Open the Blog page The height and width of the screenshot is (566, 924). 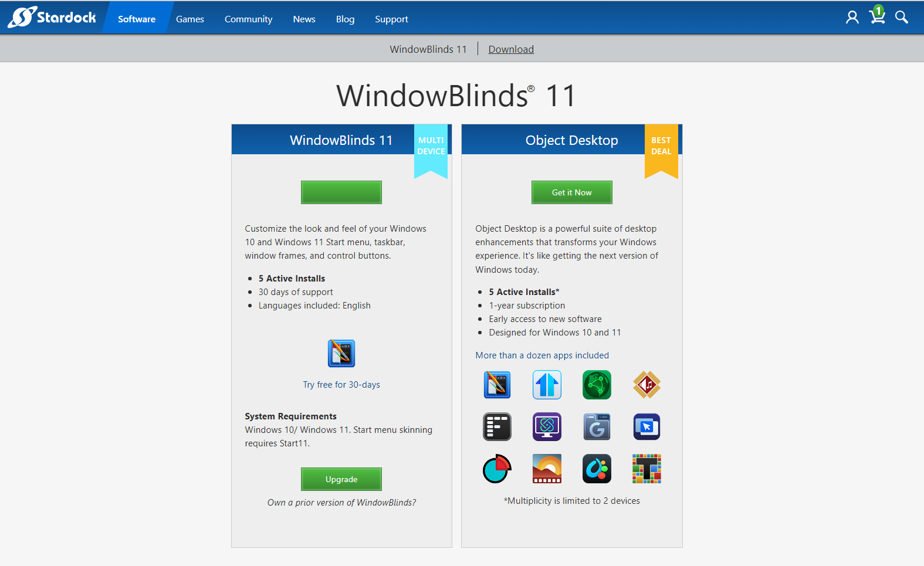pyautogui.click(x=346, y=19)
